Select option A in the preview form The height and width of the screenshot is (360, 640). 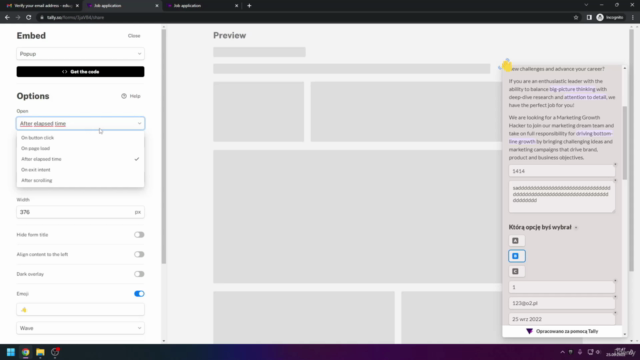pos(516,241)
